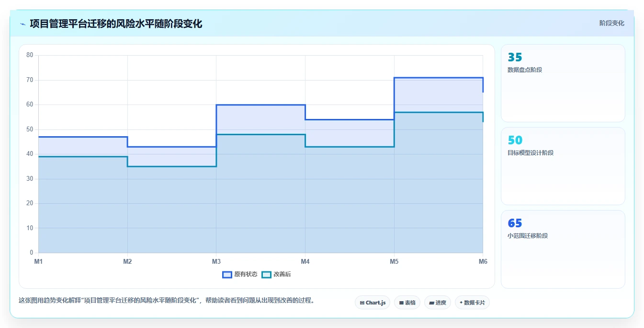Click the description sentence below the chart
Viewport: 644px width, 328px height.
coord(167,301)
